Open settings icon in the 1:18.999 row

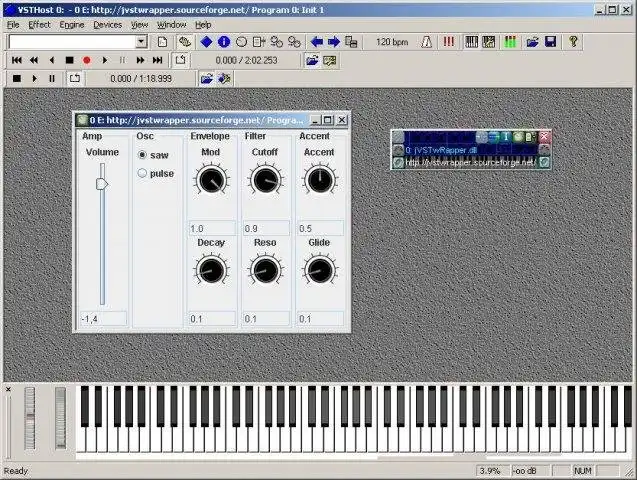(224, 78)
